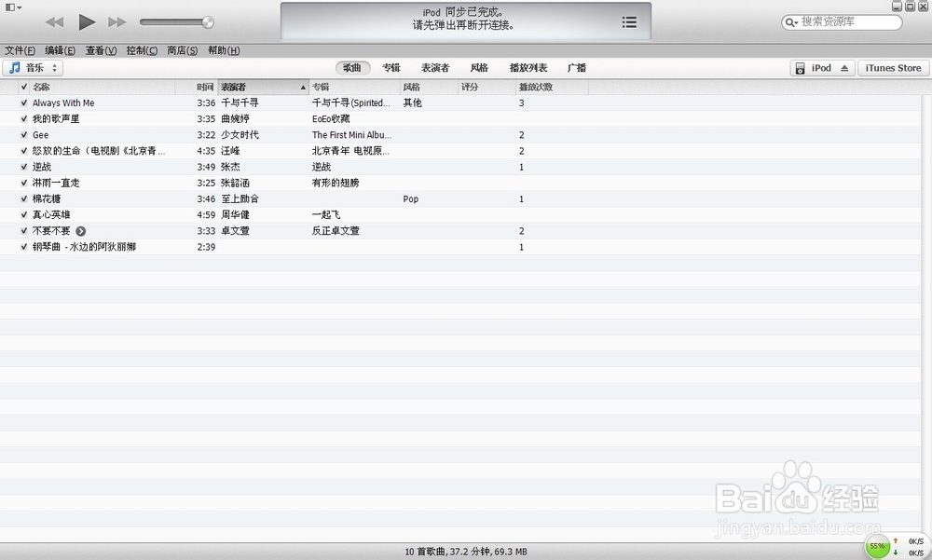932x560 pixels.
Task: Click the search magnifier dropdown
Action: coord(791,22)
